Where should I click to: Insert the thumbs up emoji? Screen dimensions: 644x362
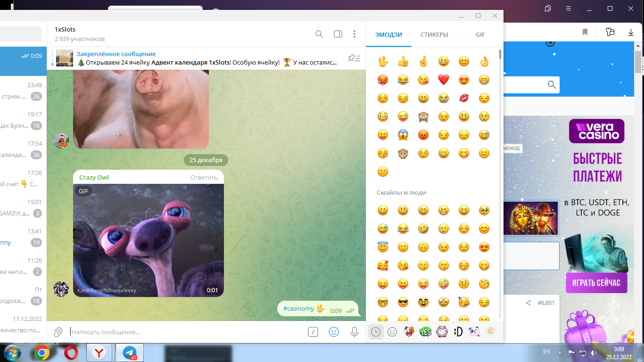[403, 61]
